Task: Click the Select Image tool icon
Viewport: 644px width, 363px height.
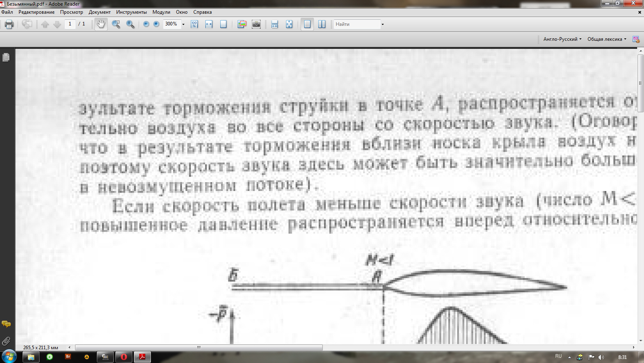Action: pos(242,24)
